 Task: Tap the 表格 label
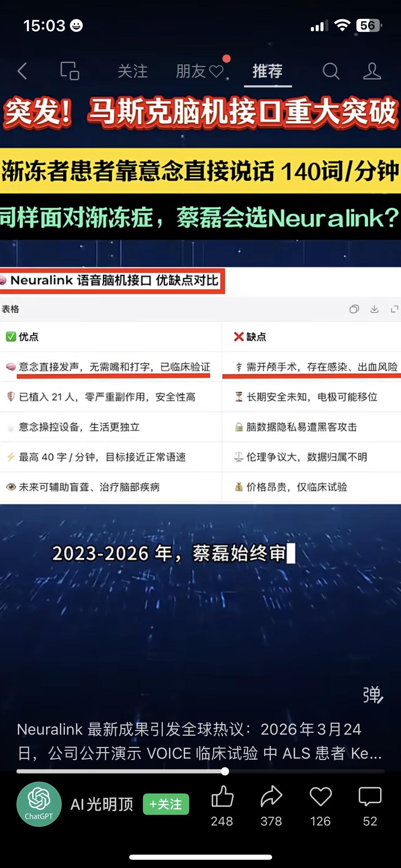(10, 309)
